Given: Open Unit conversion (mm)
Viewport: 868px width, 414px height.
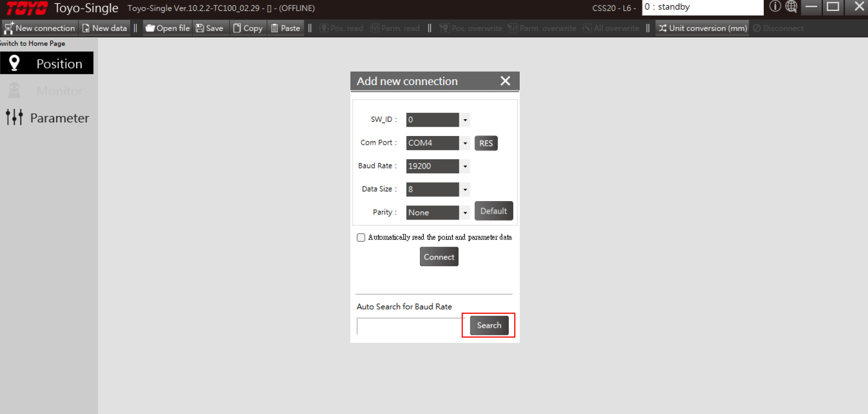Looking at the screenshot, I should pyautogui.click(x=703, y=28).
